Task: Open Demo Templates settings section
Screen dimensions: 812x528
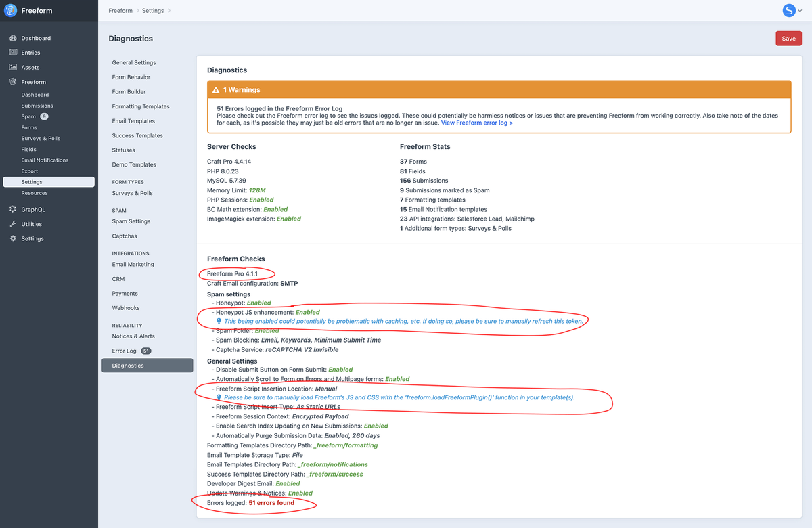Action: (x=134, y=164)
